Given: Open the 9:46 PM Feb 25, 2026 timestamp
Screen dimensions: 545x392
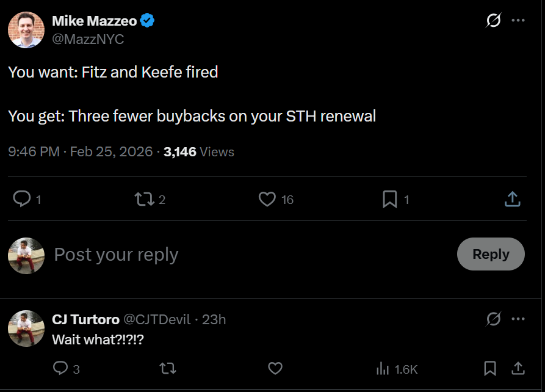Looking at the screenshot, I should tap(80, 151).
